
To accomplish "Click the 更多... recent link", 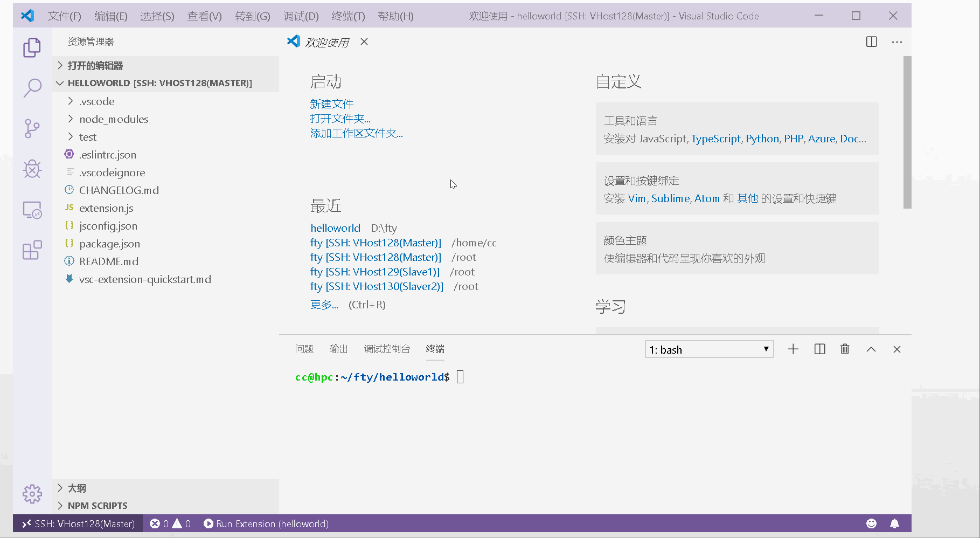I will (324, 305).
